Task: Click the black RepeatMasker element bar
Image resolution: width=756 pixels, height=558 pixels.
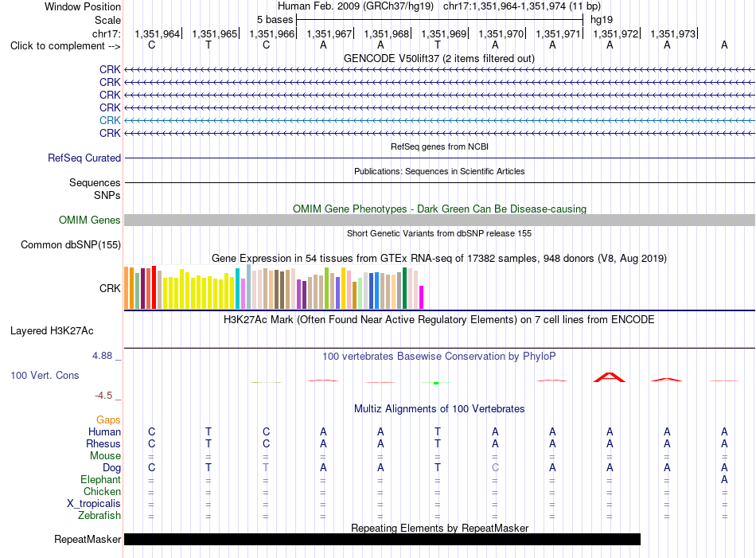Action: click(x=382, y=539)
